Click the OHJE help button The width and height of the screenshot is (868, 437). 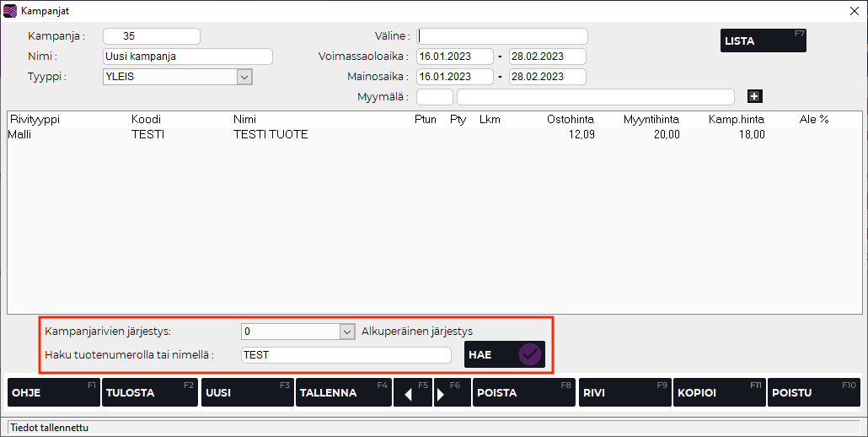tap(54, 392)
